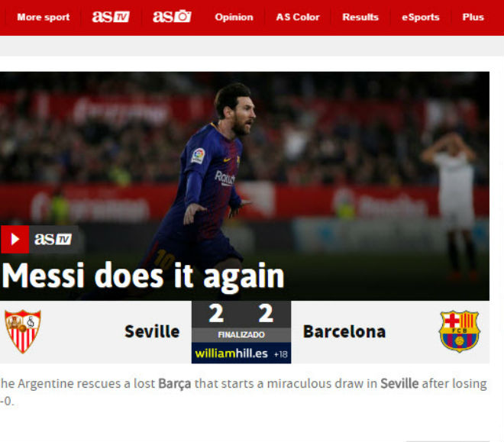
Task: Open the AS Color section
Action: 298,17
